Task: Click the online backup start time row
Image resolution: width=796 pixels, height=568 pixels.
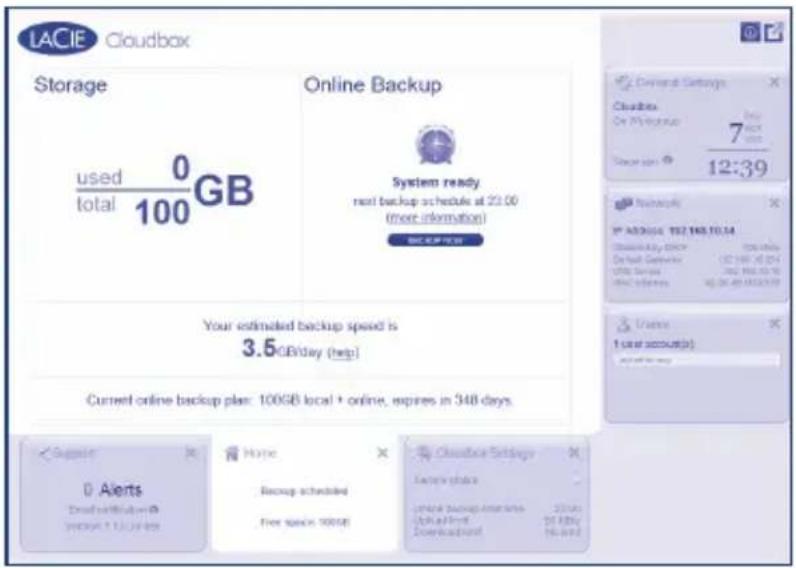Action: [x=496, y=508]
